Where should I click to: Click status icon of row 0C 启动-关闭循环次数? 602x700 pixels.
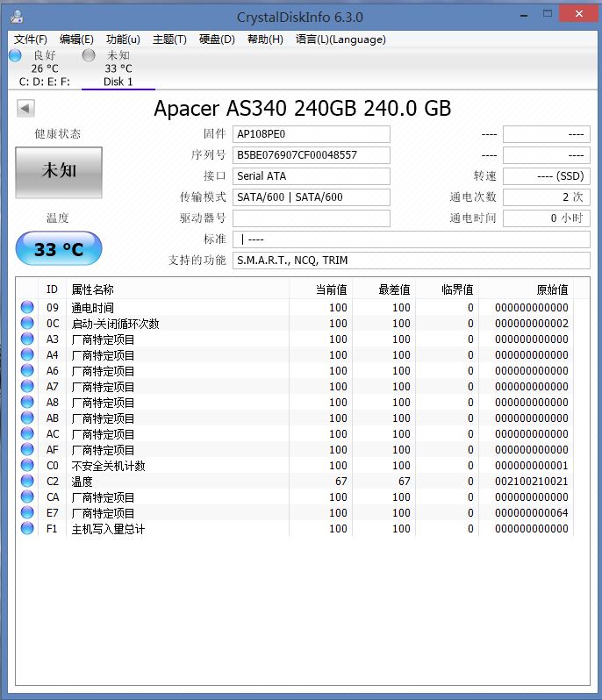27,323
